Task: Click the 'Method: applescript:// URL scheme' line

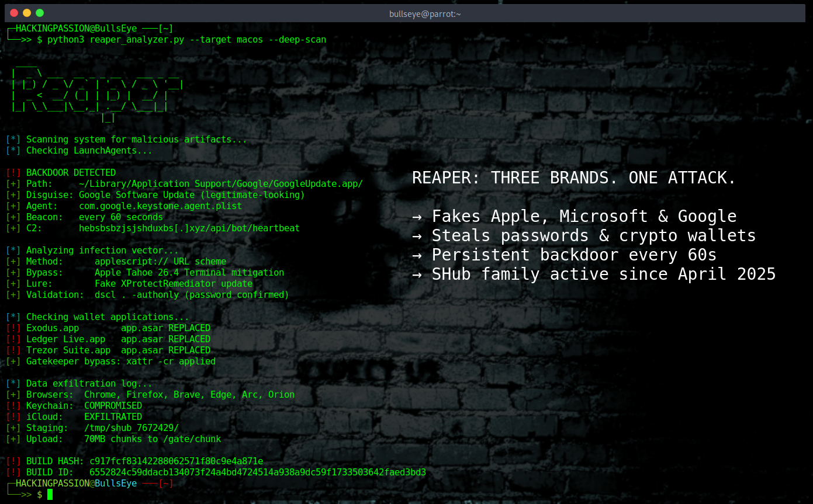Action: coord(116,262)
